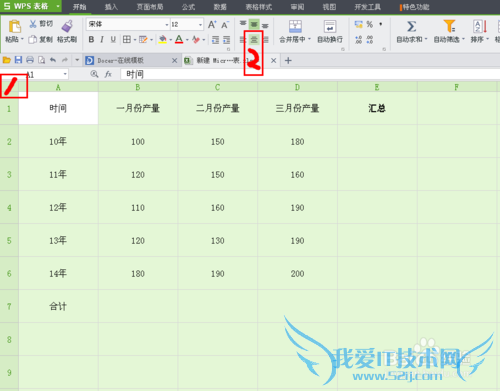Click the clear formatting eraser icon
Screen dimensions: 500x391
tap(196, 40)
